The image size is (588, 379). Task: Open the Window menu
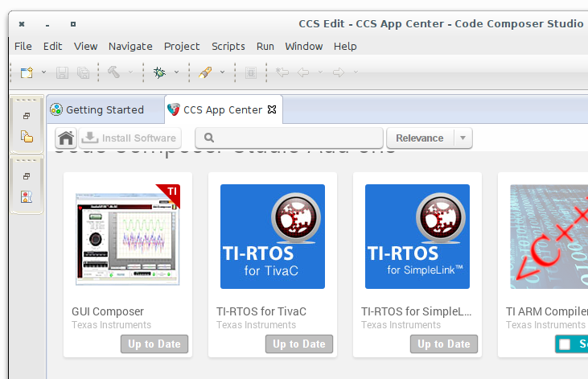tap(304, 46)
